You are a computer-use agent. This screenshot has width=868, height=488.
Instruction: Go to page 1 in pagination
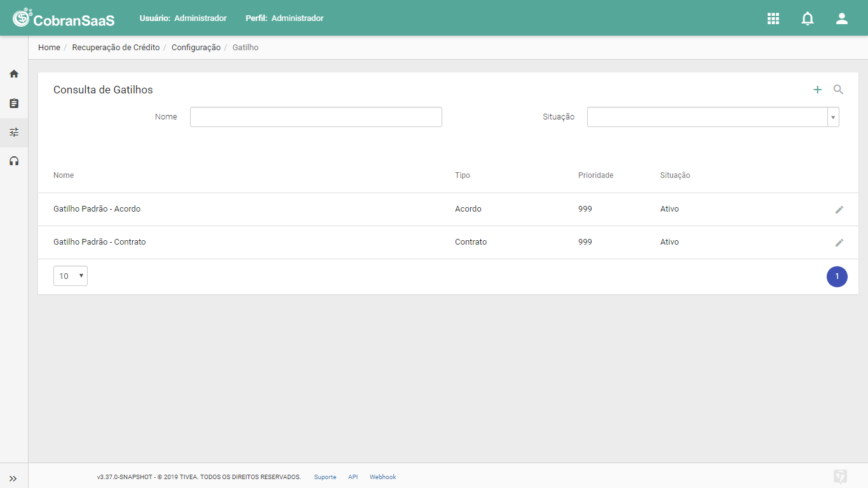(837, 276)
